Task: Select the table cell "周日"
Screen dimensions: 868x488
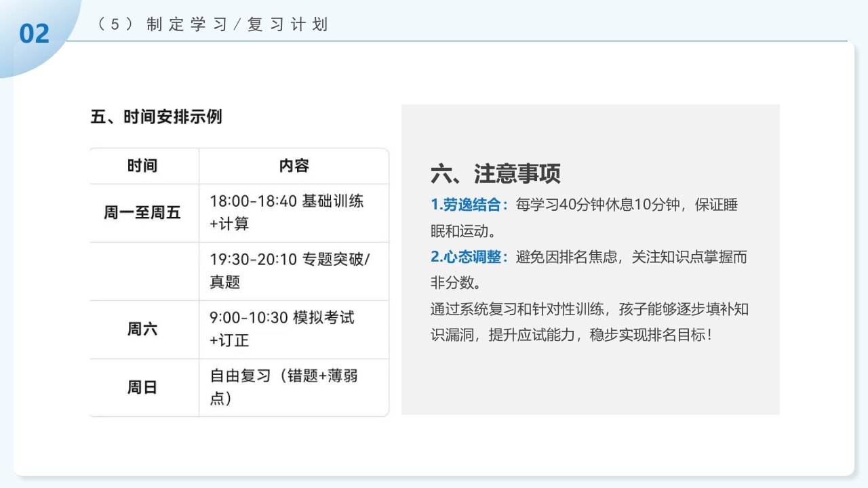Action: [143, 387]
